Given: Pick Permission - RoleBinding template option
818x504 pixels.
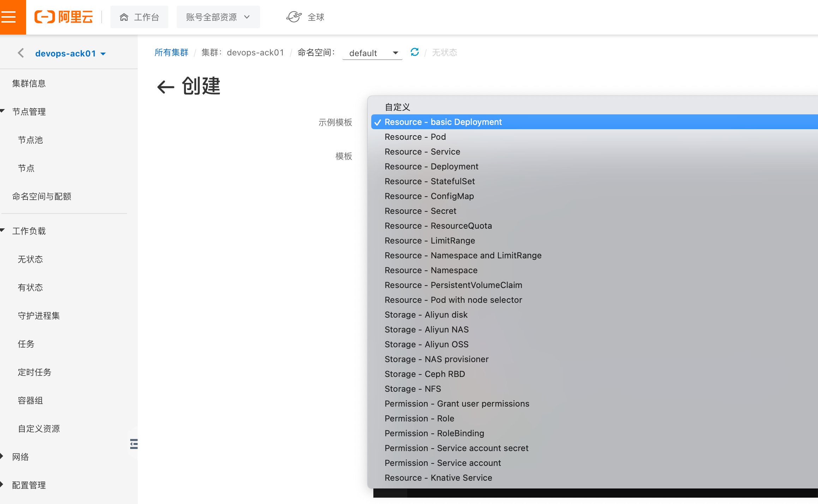Looking at the screenshot, I should (x=434, y=433).
